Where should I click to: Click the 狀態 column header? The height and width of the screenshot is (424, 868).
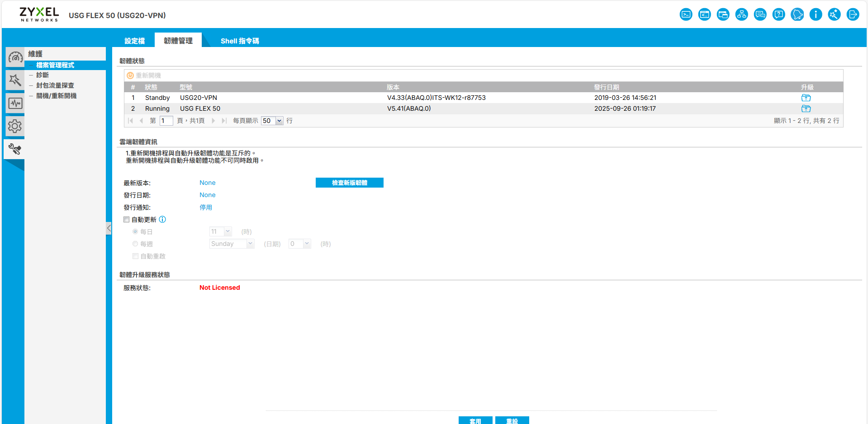click(x=151, y=87)
